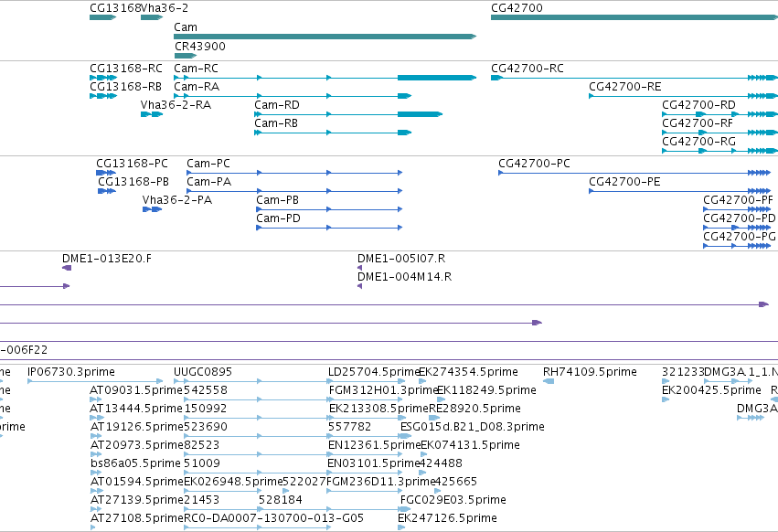Click the CG13168 gene feature
The height and width of the screenshot is (532, 778).
102,17
